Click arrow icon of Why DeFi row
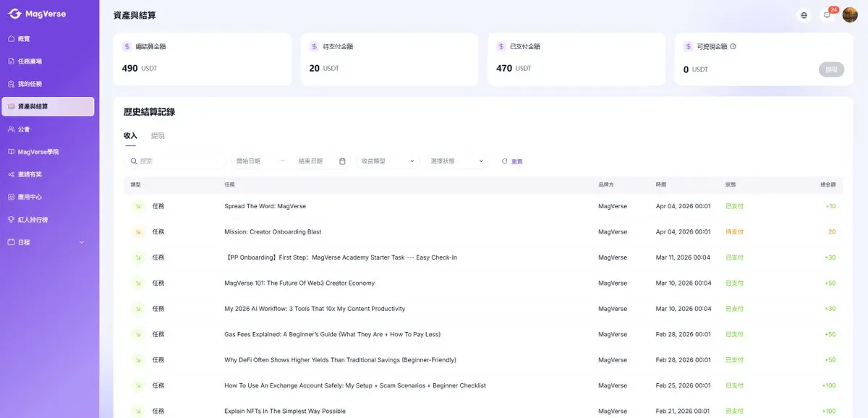Image resolution: width=868 pixels, height=418 pixels. 137,360
